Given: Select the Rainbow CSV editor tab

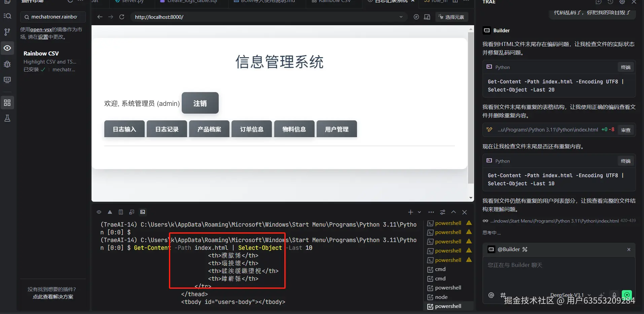Looking at the screenshot, I should coord(334,1).
